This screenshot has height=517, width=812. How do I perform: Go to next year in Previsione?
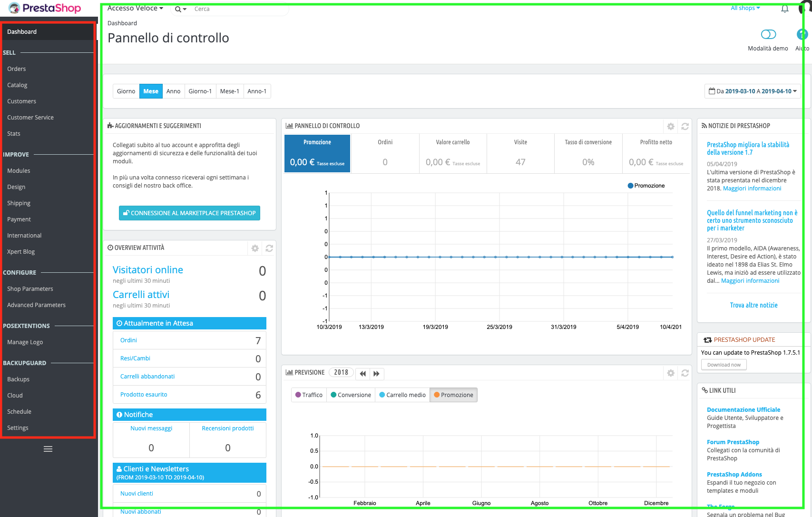click(376, 374)
